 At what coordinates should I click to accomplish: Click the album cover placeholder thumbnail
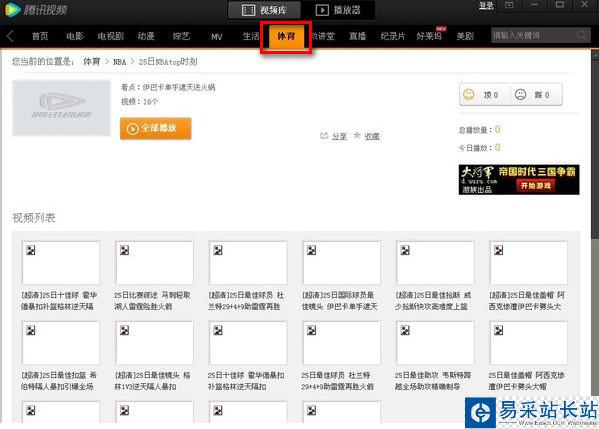62,108
